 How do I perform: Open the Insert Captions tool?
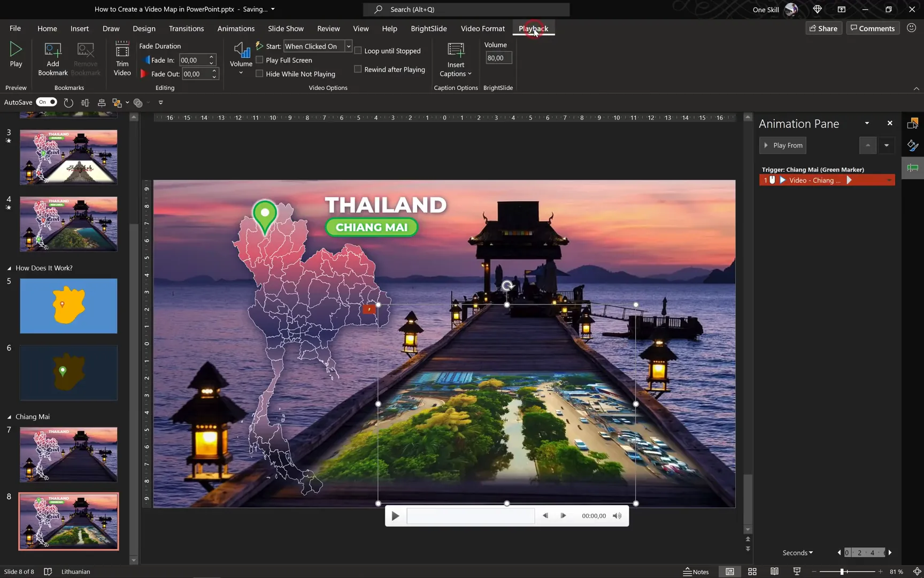[455, 59]
